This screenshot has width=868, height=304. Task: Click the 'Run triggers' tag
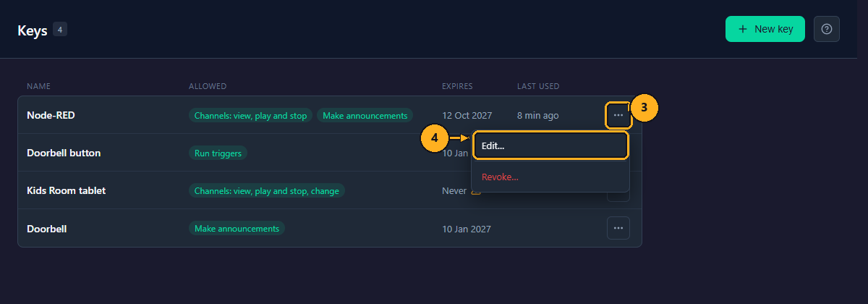pos(218,153)
